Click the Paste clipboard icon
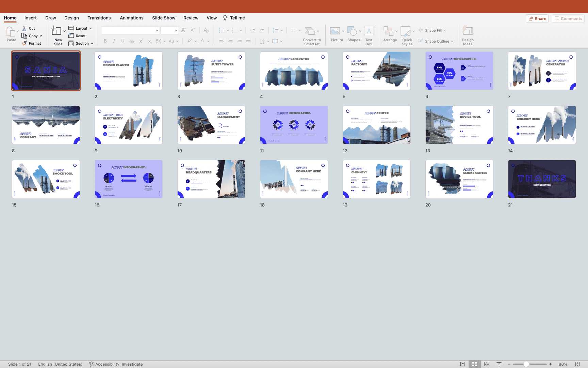The width and height of the screenshot is (588, 368). coord(10,32)
